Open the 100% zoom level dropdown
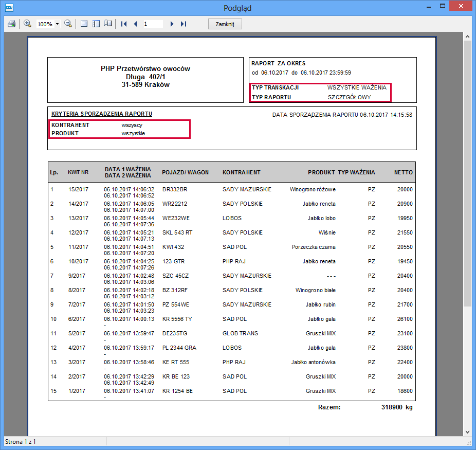The height and width of the screenshot is (450, 476). [57, 24]
